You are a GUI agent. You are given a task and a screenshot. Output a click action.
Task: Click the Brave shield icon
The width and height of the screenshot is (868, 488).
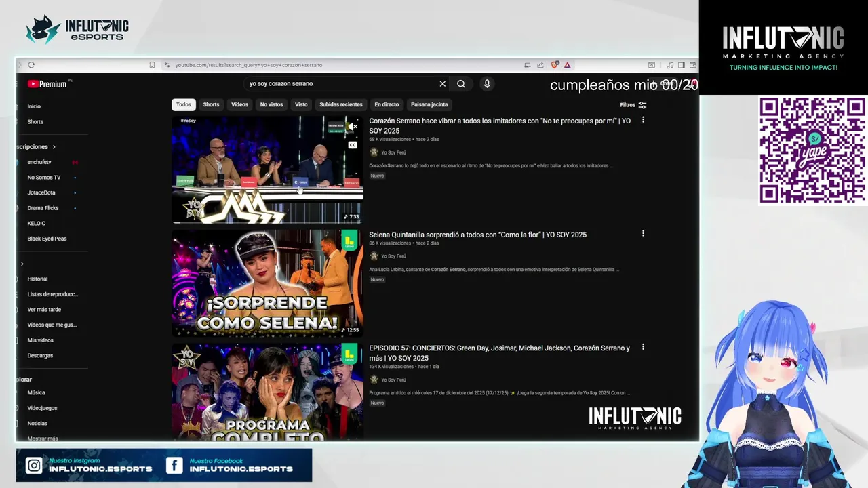point(555,65)
